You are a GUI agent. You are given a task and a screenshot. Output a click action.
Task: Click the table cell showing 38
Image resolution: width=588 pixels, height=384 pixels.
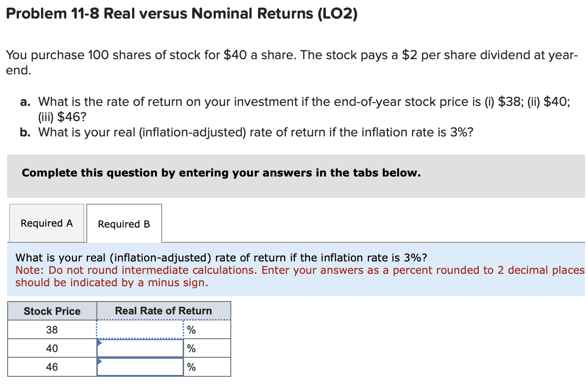tap(52, 329)
